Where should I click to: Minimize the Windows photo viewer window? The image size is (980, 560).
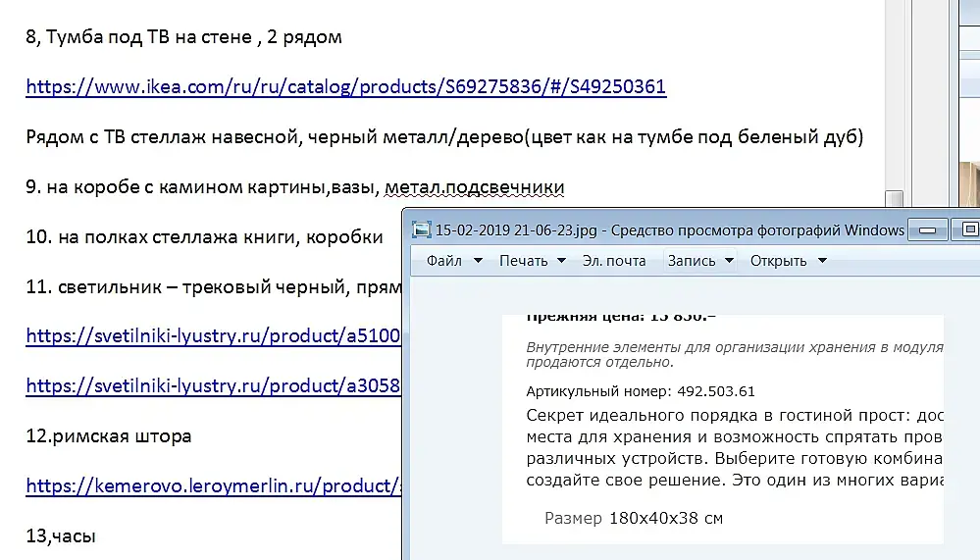tap(927, 230)
